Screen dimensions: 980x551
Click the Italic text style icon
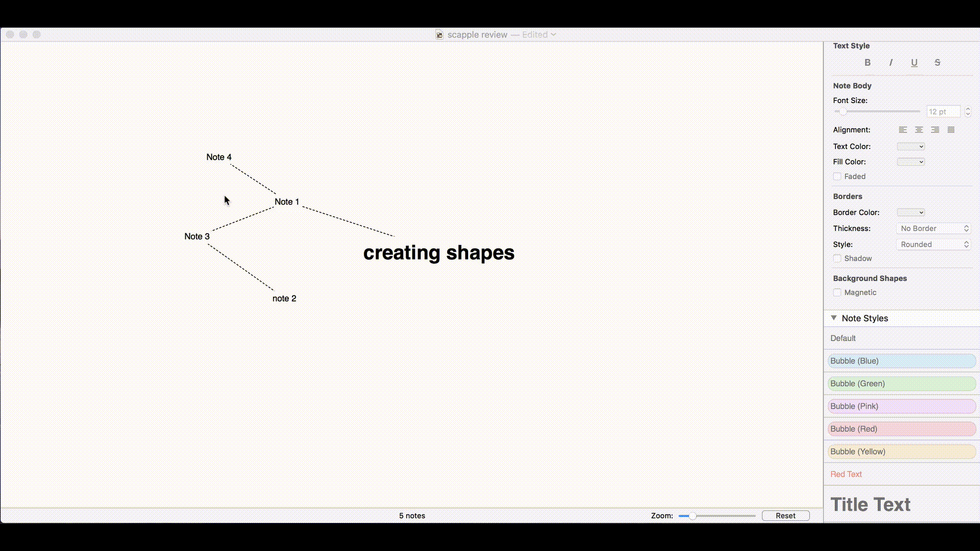[891, 62]
